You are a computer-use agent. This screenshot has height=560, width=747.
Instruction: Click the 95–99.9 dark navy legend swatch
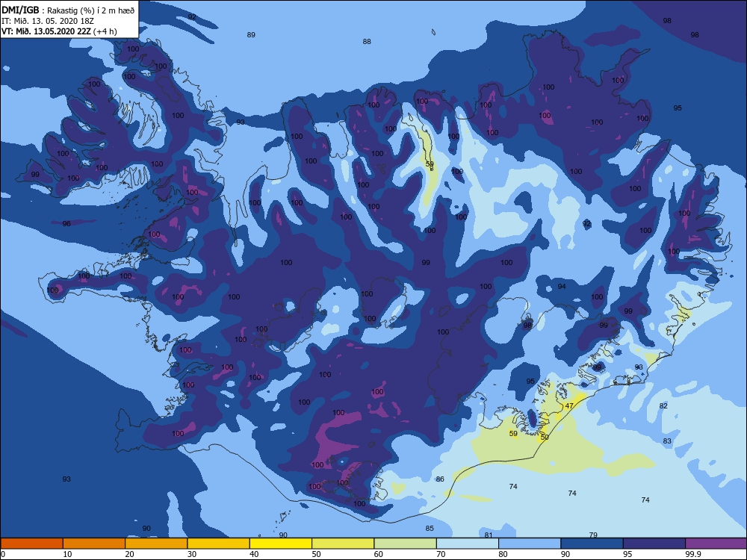click(654, 544)
